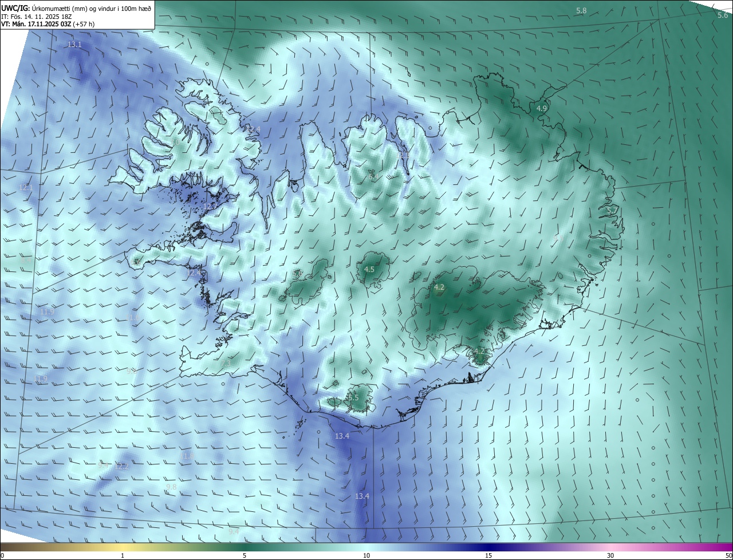Click the 5.8 value label

[x=581, y=11]
